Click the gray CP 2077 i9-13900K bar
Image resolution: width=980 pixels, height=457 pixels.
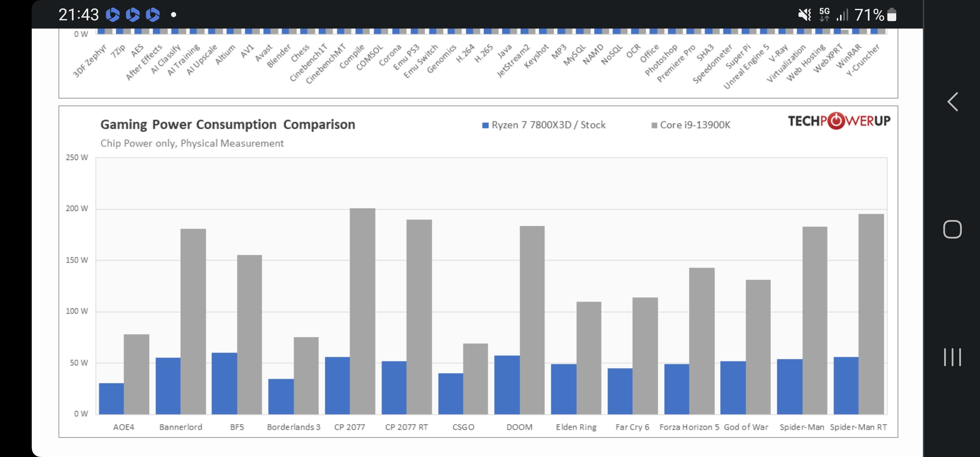click(362, 311)
